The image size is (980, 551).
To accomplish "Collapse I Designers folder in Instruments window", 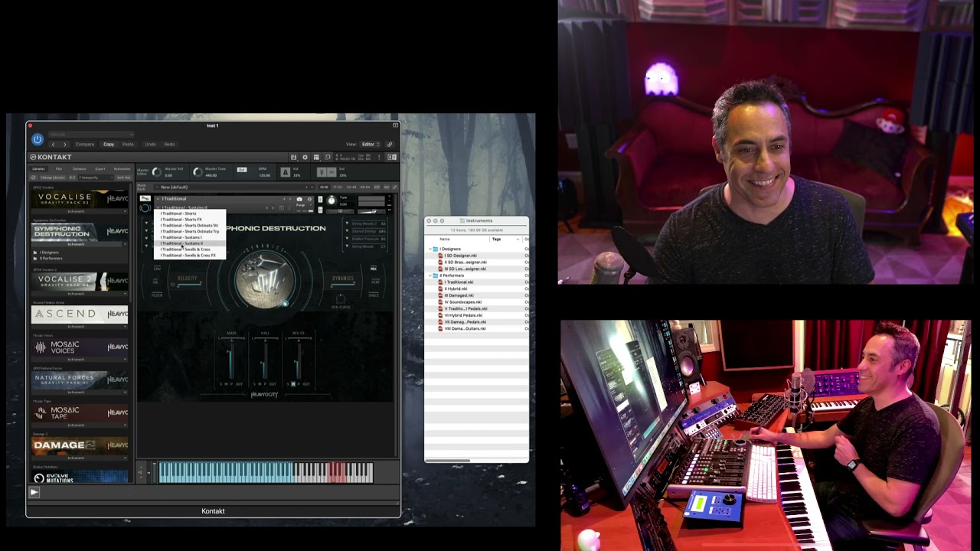I will click(x=430, y=249).
